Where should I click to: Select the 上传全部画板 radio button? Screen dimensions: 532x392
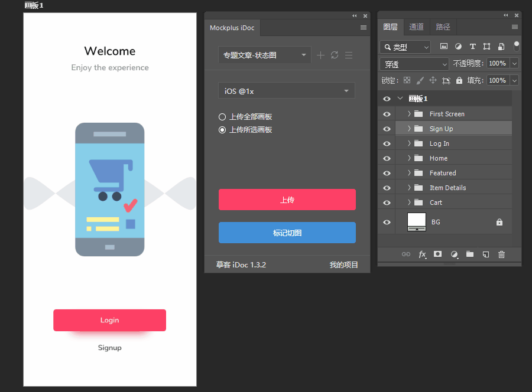point(222,117)
